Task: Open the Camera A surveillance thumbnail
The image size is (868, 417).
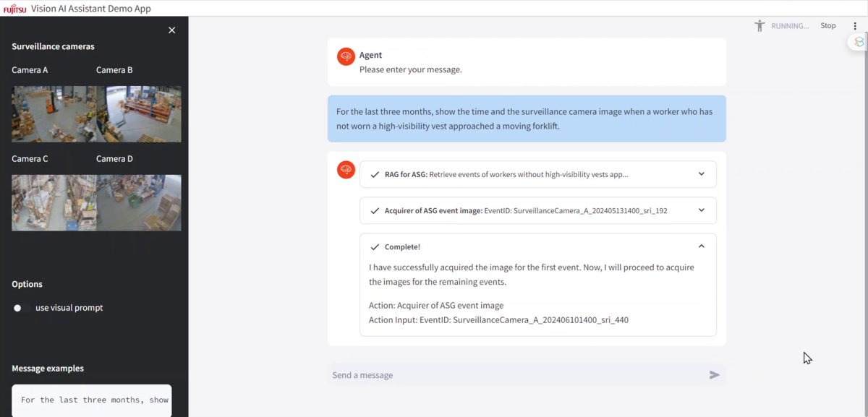Action: 54,114
